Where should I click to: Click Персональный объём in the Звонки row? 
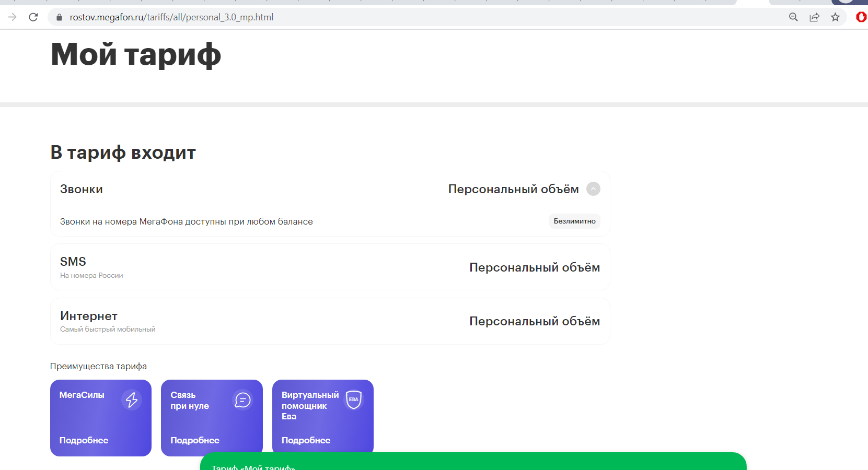pos(513,189)
